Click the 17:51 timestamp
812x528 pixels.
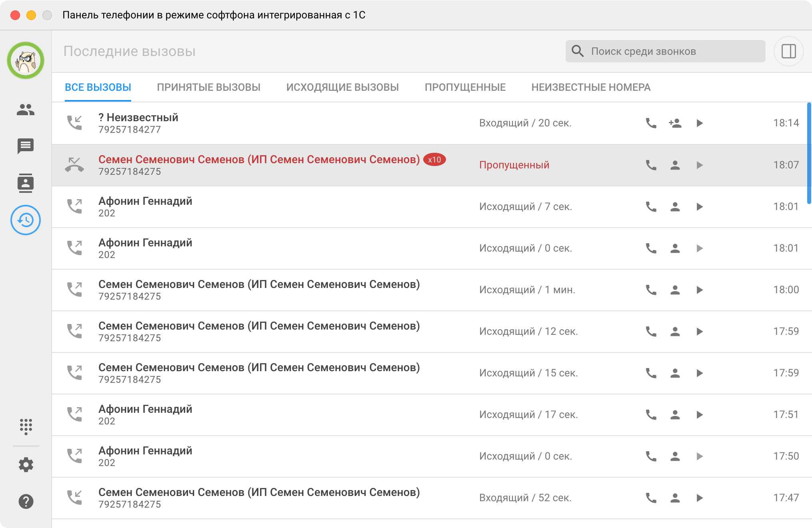click(x=786, y=415)
